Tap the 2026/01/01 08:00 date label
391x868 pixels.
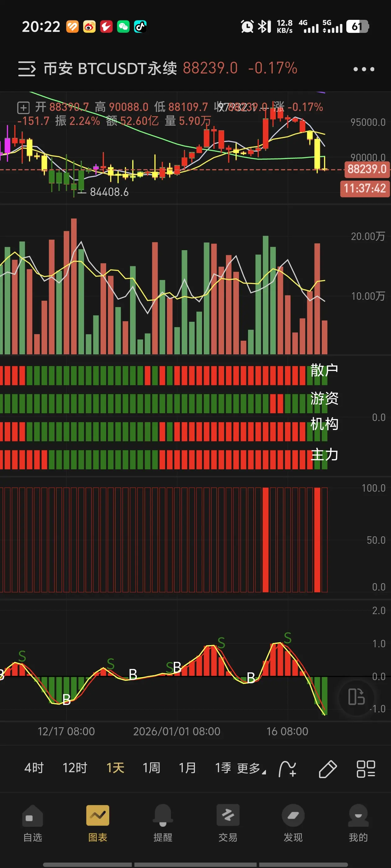[x=177, y=732]
